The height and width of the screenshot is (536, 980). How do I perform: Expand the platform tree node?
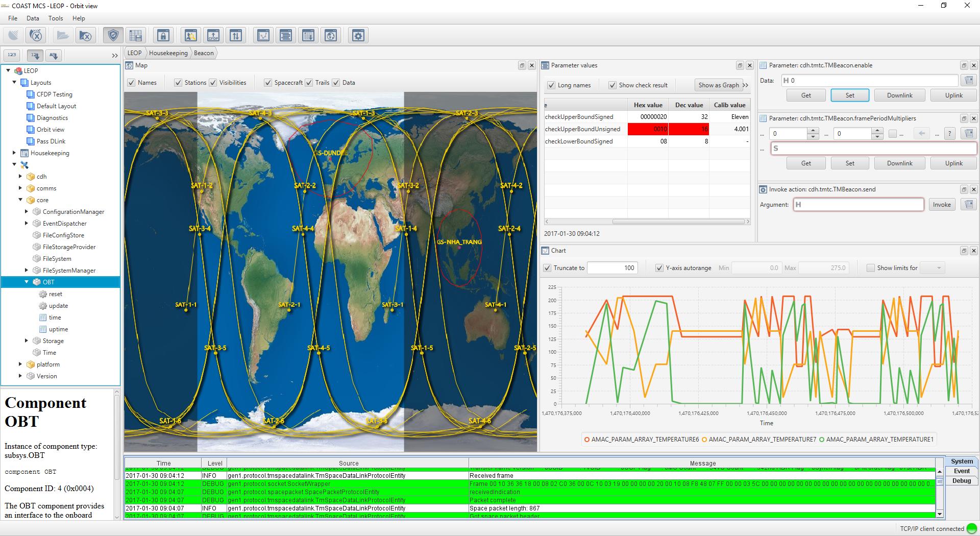click(20, 364)
